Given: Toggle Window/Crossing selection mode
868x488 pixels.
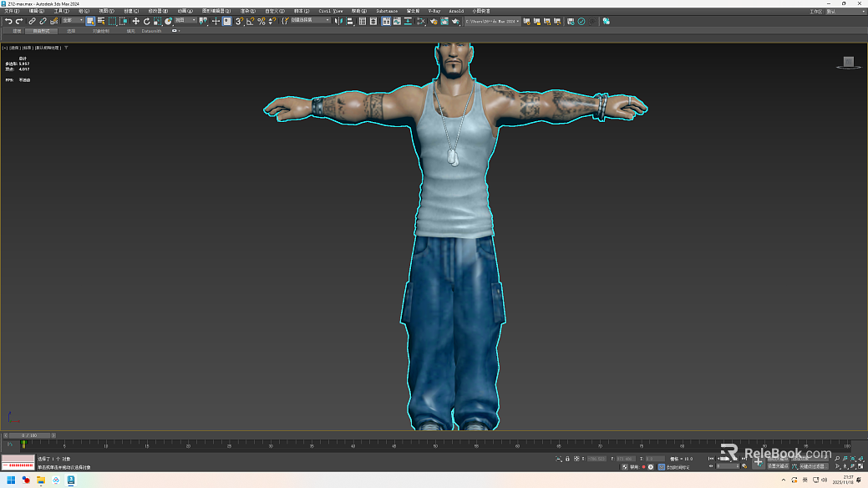Looking at the screenshot, I should [124, 21].
